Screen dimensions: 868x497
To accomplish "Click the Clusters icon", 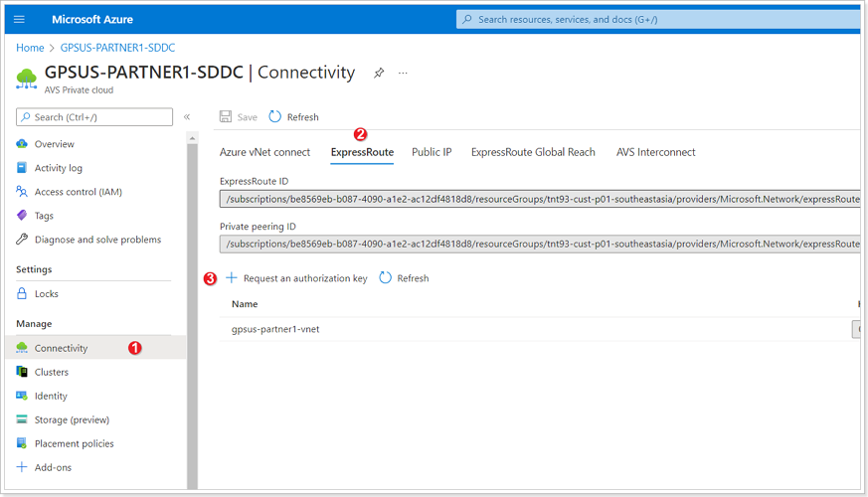I will pos(22,371).
